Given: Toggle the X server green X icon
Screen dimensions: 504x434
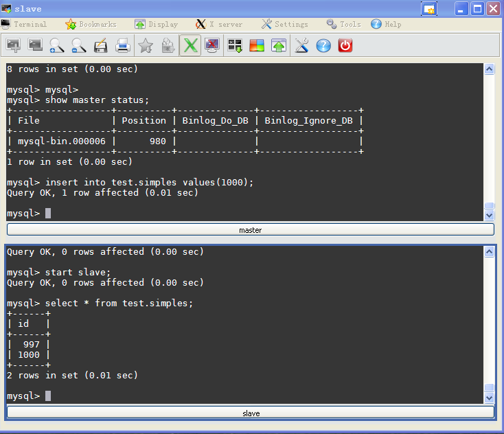Looking at the screenshot, I should [190, 45].
